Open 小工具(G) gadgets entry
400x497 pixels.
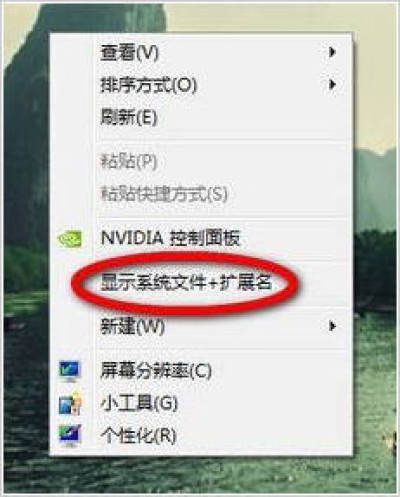[x=200, y=403]
